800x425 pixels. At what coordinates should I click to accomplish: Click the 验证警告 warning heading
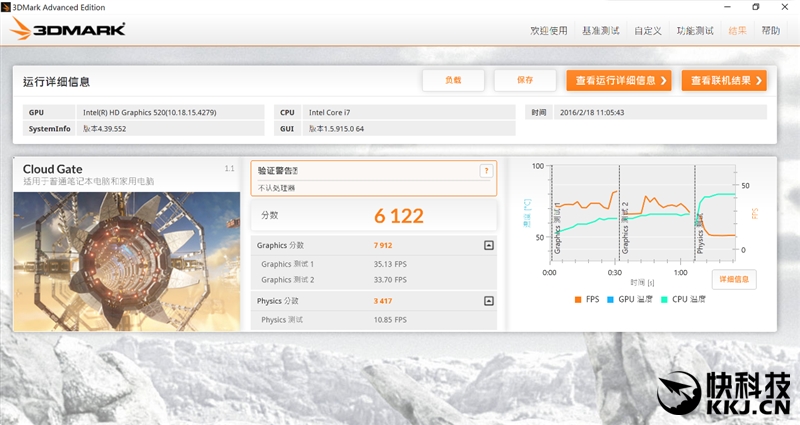click(278, 171)
